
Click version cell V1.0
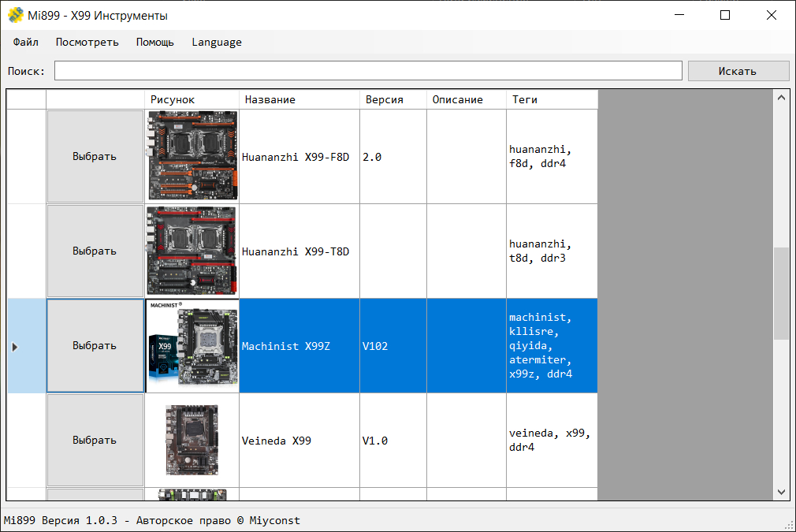[x=393, y=440]
